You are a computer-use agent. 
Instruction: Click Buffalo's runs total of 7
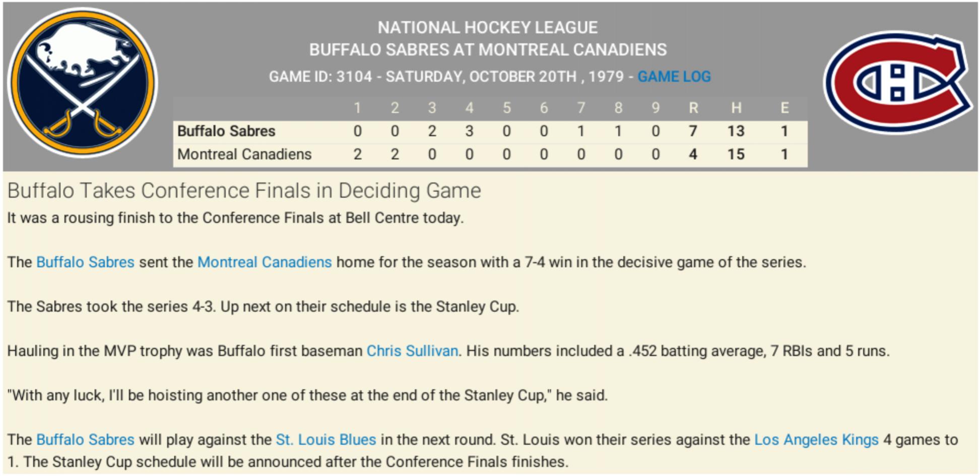coord(693,131)
